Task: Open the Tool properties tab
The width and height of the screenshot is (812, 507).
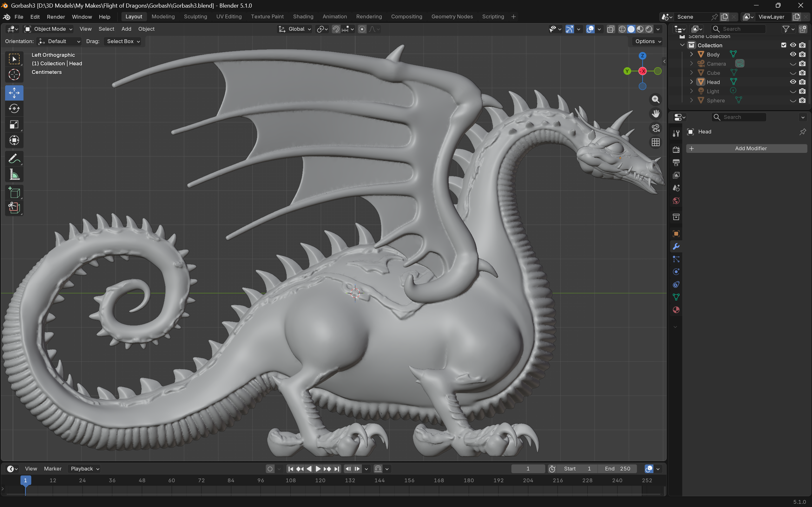Action: tap(676, 133)
